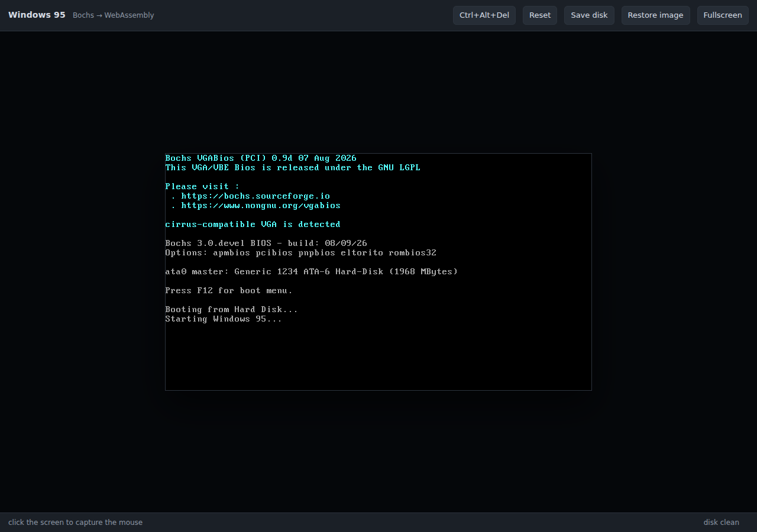Save the disk image
This screenshot has height=532, width=757.
tap(589, 15)
